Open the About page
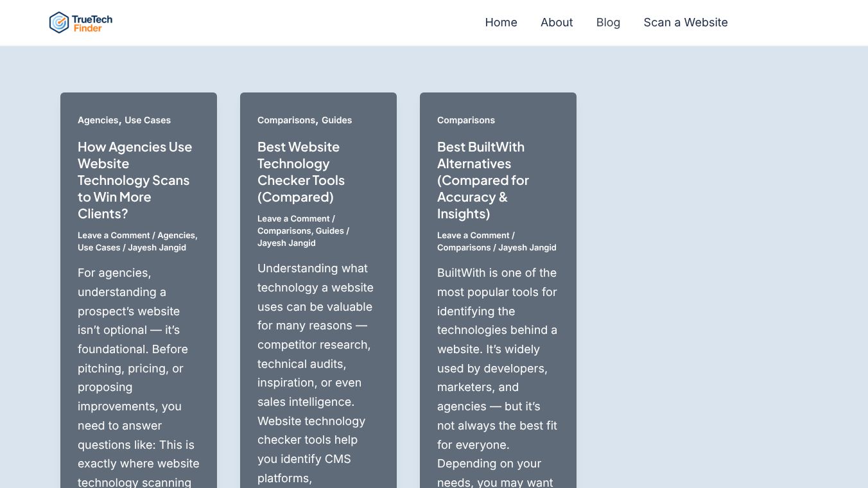Image resolution: width=868 pixels, height=488 pixels. click(557, 22)
